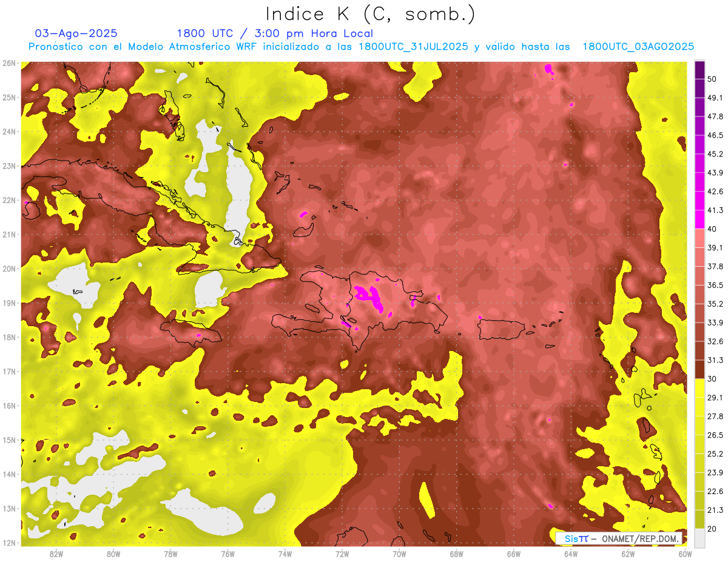Click the '17N' latitude label
The height and width of the screenshot is (562, 728).
(8, 371)
